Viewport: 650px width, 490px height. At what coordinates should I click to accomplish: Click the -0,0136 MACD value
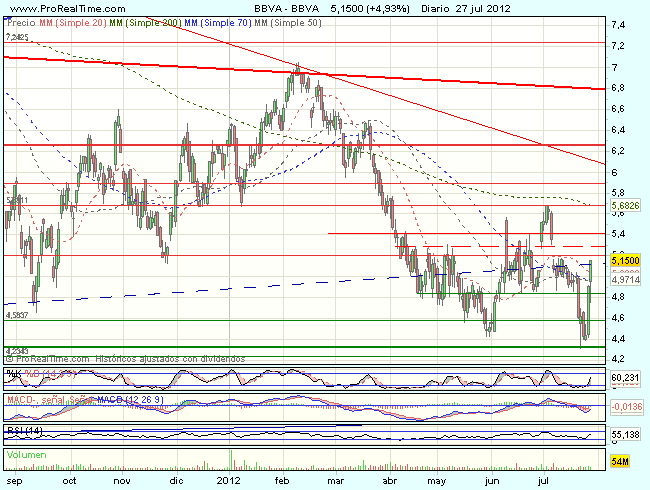coord(626,407)
